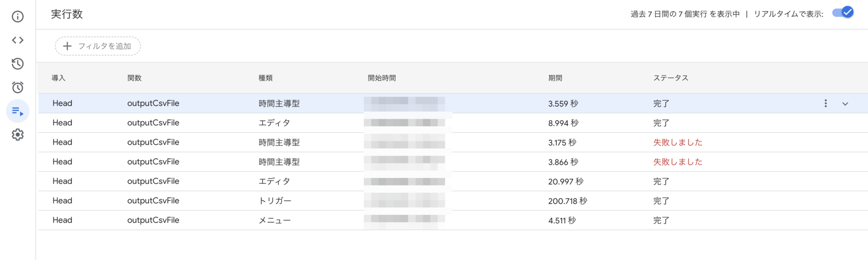Expand the 200.718 秒 トリガー execution row
868x260 pixels.
pos(452,201)
